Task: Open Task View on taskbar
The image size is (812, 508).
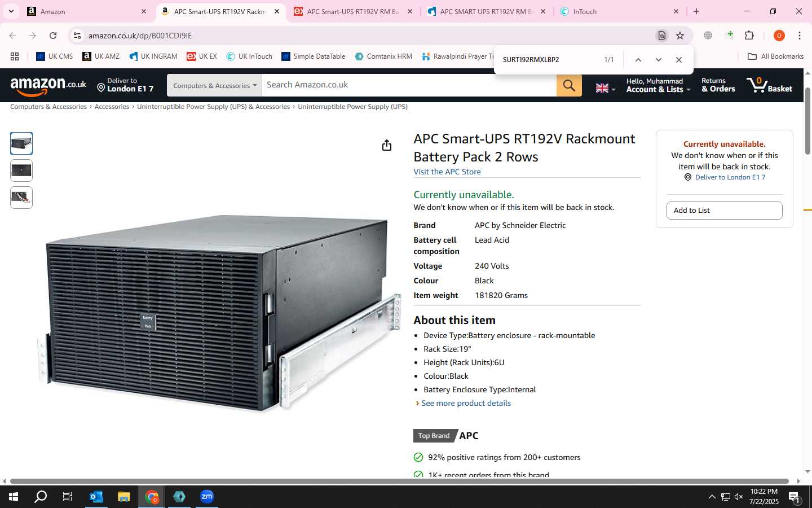Action: click(67, 497)
